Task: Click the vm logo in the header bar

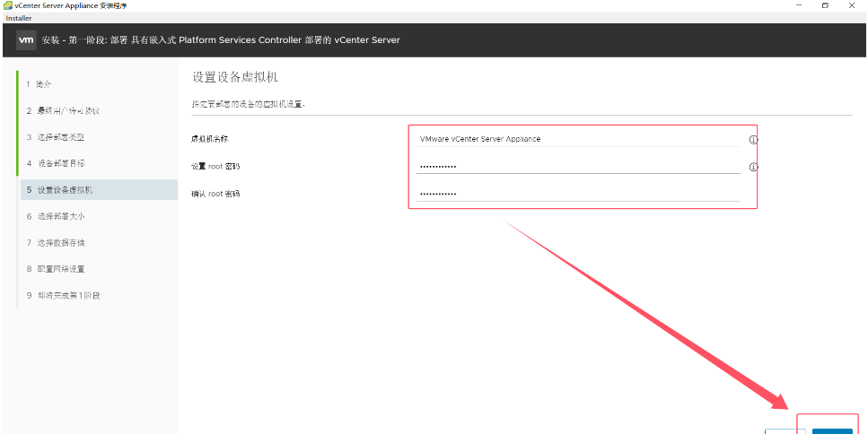Action: 26,40
